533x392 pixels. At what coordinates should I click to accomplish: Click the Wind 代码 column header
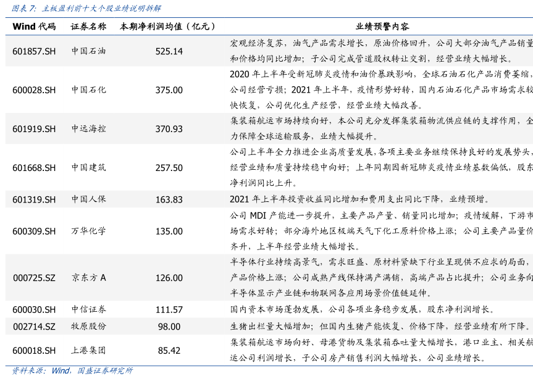pyautogui.click(x=34, y=27)
